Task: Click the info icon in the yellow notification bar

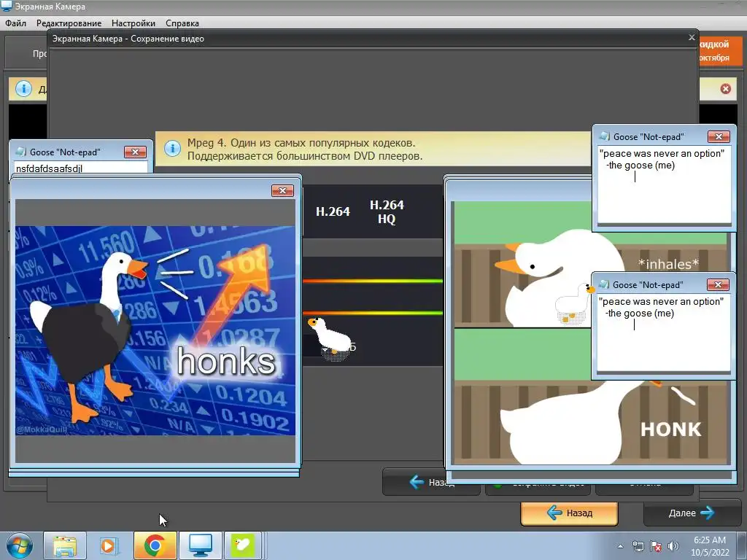Action: tap(23, 88)
